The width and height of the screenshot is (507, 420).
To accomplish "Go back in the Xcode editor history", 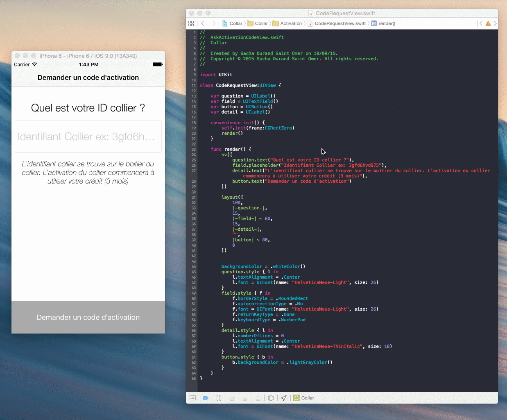I will click(203, 23).
